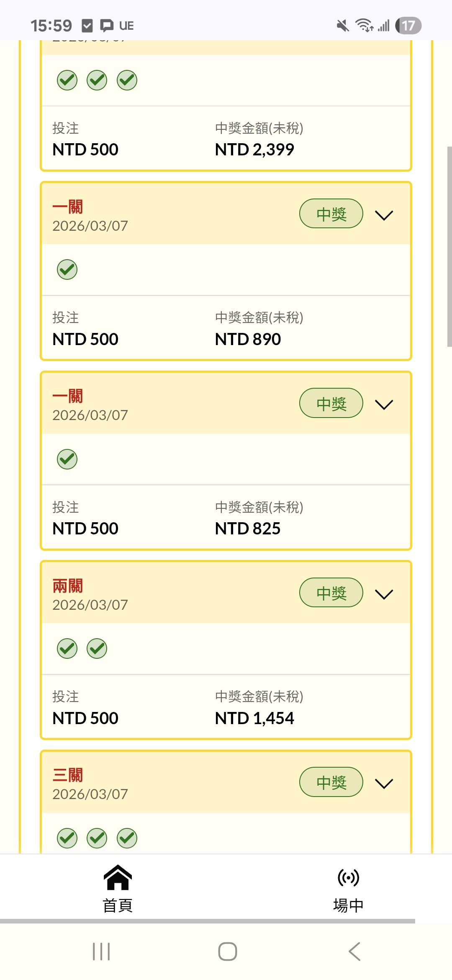This screenshot has height=980, width=452.
Task: Expand the 兩關 bet details chevron
Action: point(384,594)
